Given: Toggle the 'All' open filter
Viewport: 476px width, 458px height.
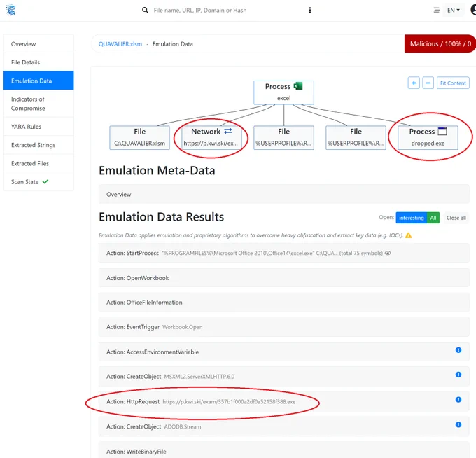Looking at the screenshot, I should coord(433,218).
